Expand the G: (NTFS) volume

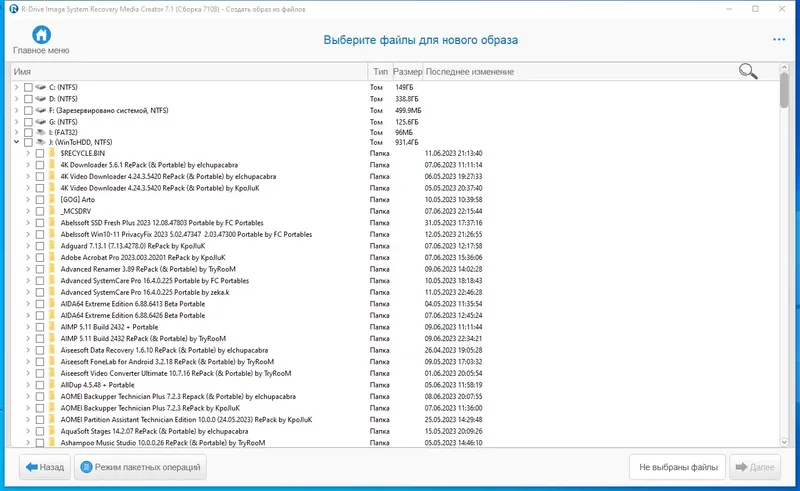point(16,122)
